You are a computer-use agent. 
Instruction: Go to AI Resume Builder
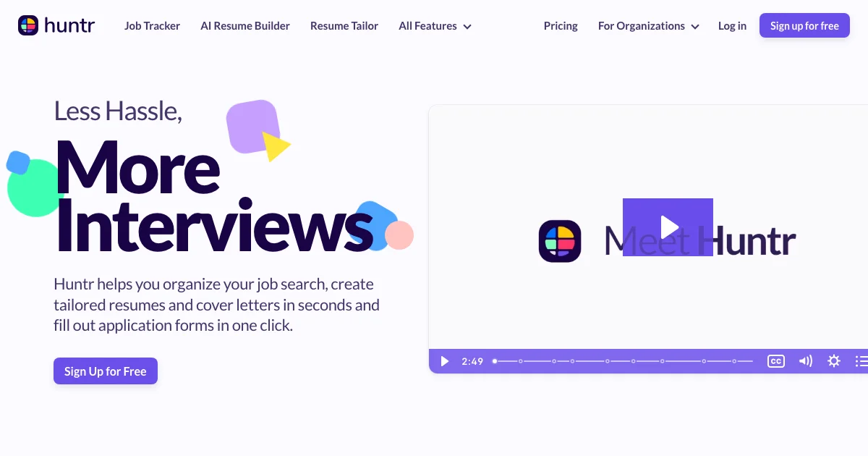245,26
